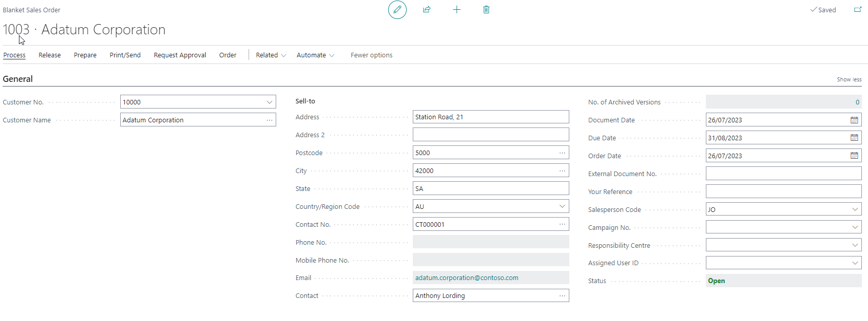Click the External Document No. field
This screenshot has width=868, height=321.
pyautogui.click(x=783, y=174)
